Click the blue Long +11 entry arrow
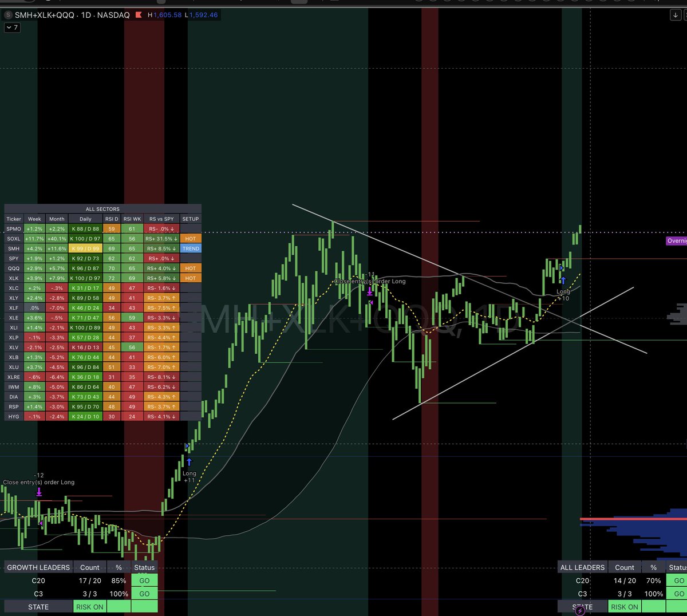Image resolution: width=687 pixels, height=616 pixels. (x=189, y=461)
